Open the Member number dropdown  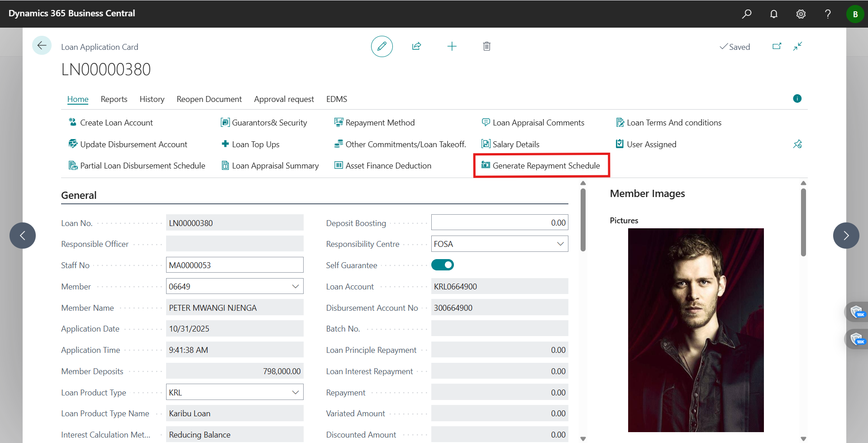coord(296,286)
